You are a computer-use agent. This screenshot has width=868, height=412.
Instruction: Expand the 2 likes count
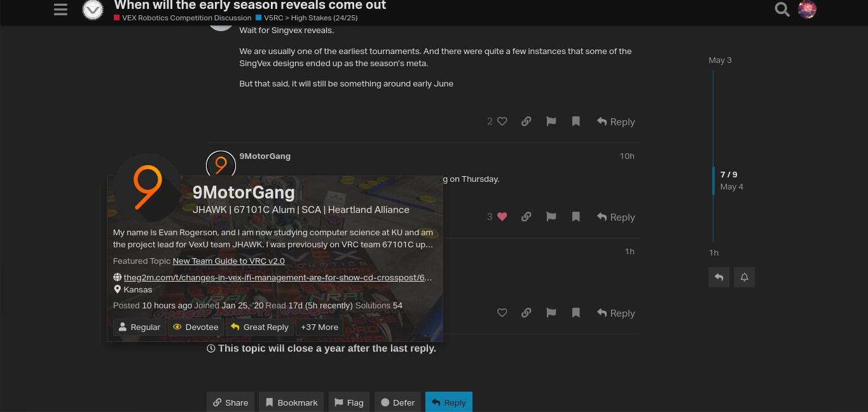(x=490, y=121)
